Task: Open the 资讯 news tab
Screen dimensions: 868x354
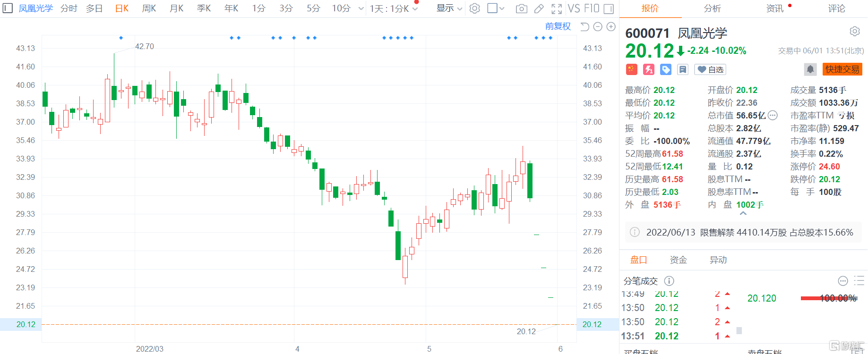Action: click(775, 8)
